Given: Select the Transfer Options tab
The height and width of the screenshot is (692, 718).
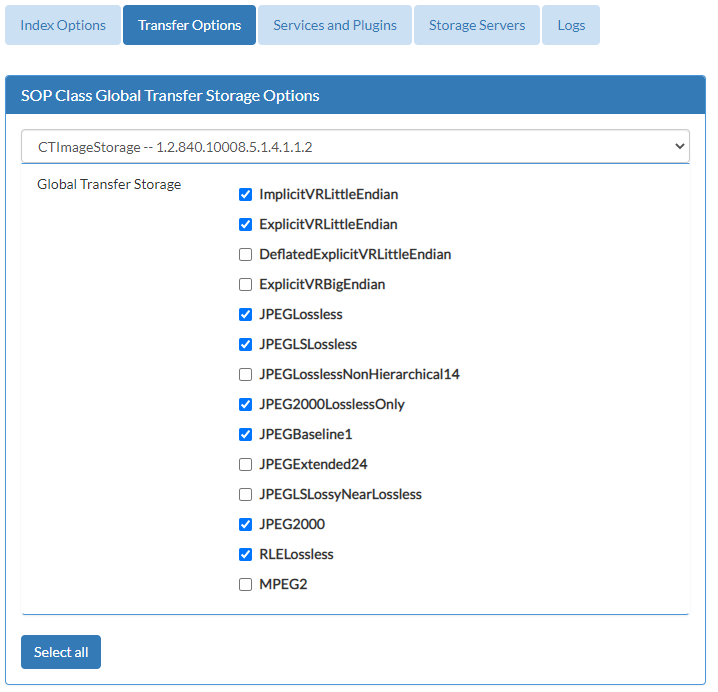Looking at the screenshot, I should click(190, 25).
